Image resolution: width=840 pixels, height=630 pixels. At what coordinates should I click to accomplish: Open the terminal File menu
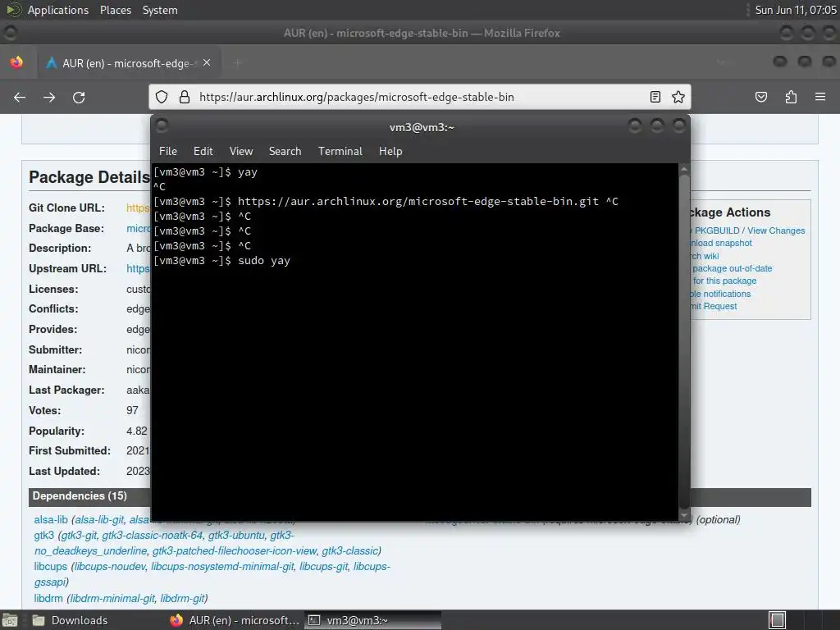pyautogui.click(x=167, y=151)
